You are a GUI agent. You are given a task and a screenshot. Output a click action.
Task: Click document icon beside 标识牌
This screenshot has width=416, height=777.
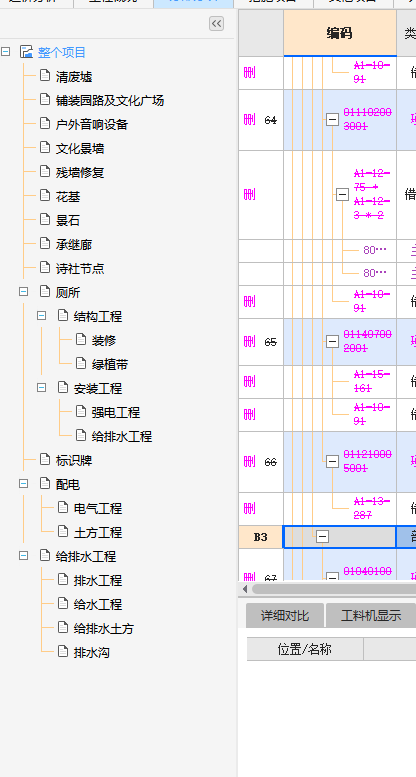(x=45, y=459)
